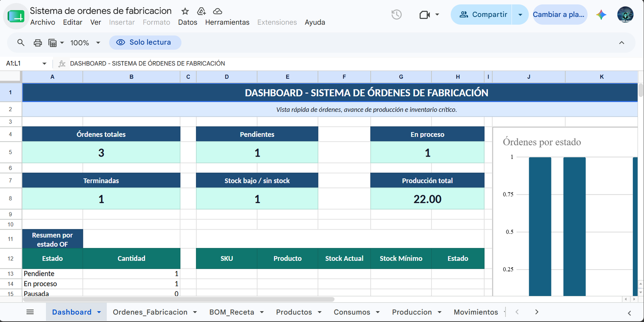The image size is (644, 322).
Task: Show the side panel chevron
Action: 630,313
